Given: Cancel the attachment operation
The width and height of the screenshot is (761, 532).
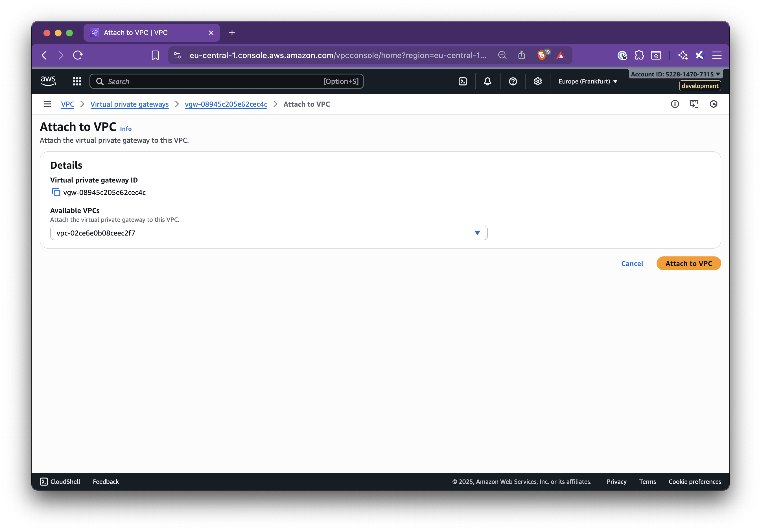Looking at the screenshot, I should pos(632,263).
